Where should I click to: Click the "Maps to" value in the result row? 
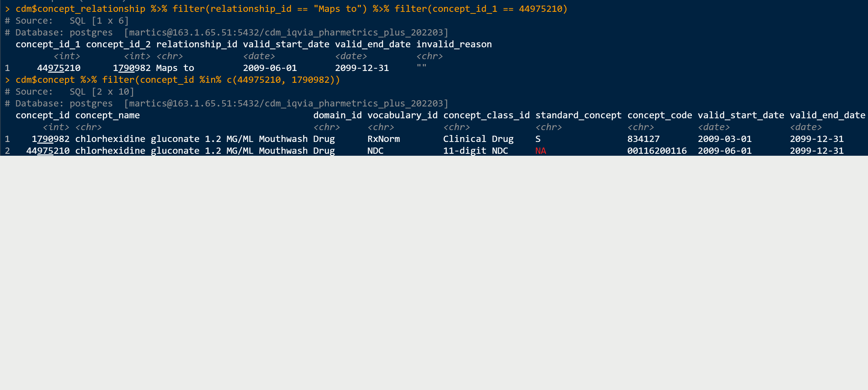(175, 68)
